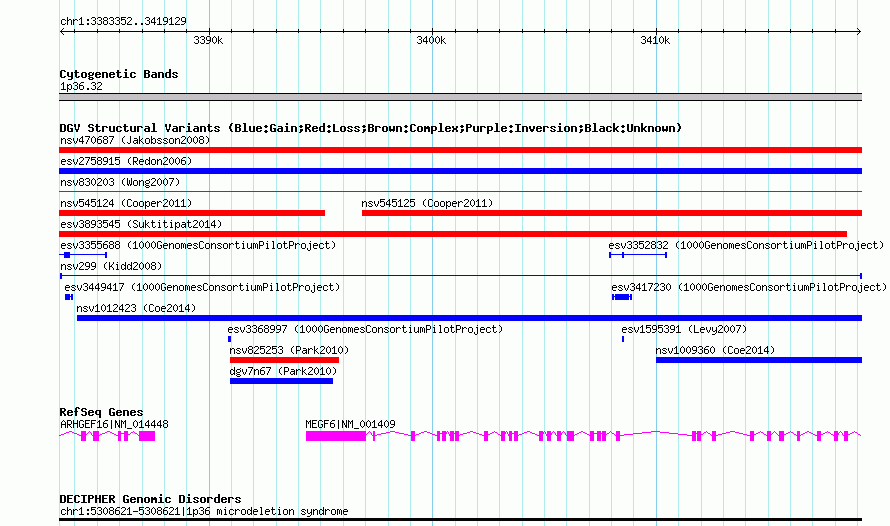Click the DGV Structural Variants track title
890x526 pixels.
371,128
